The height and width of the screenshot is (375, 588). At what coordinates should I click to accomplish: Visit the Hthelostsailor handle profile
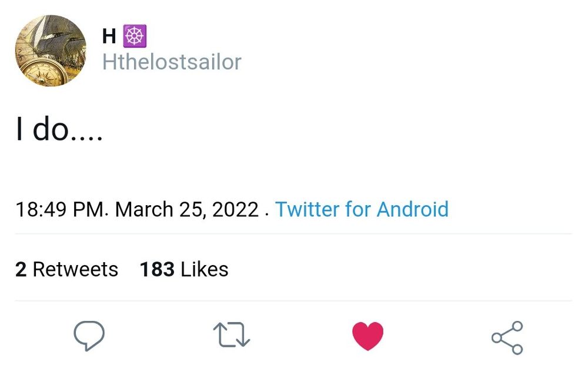(172, 62)
